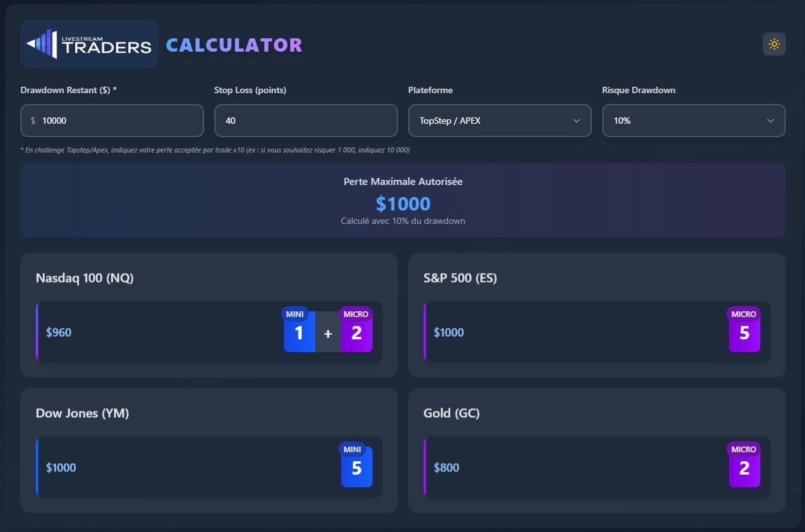This screenshot has width=805, height=532.
Task: Click the MINI 5 badge on Dow Jones
Action: click(356, 467)
